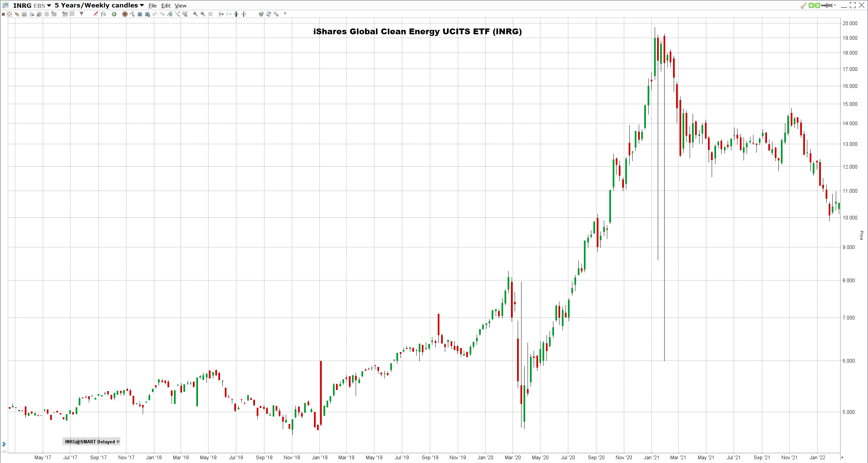Image resolution: width=868 pixels, height=463 pixels.
Task: Add text annotation with T icon
Action: pos(140,14)
